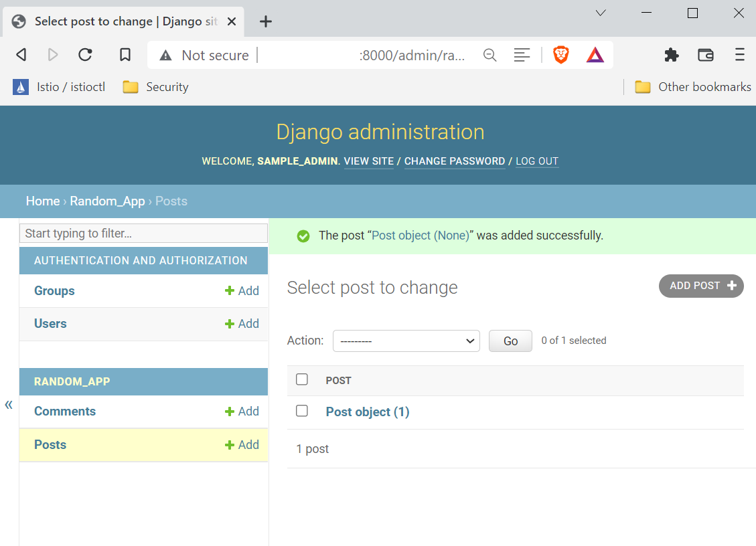Open the browser hamburger menu

740,54
